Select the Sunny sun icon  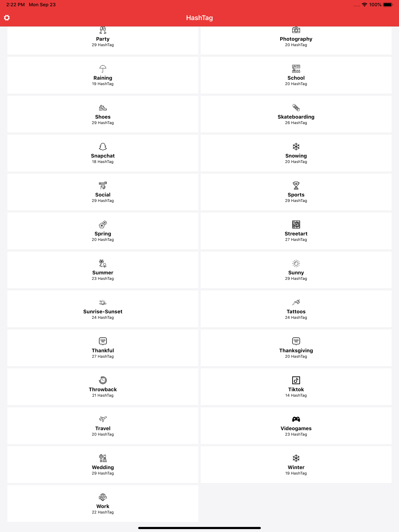(x=296, y=263)
